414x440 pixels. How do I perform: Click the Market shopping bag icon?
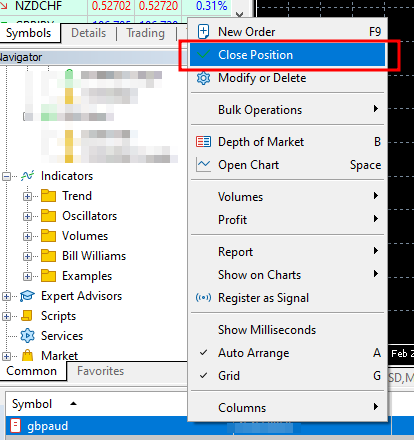[x=27, y=355]
